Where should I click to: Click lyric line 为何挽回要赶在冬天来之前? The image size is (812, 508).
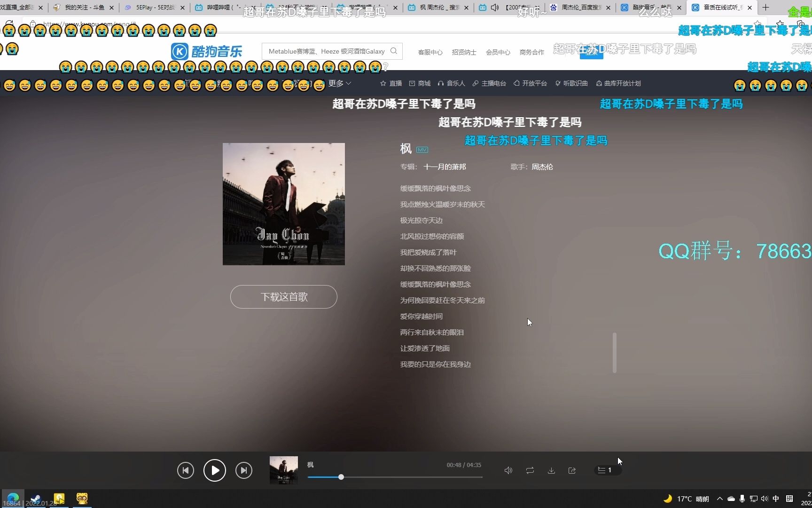point(443,300)
